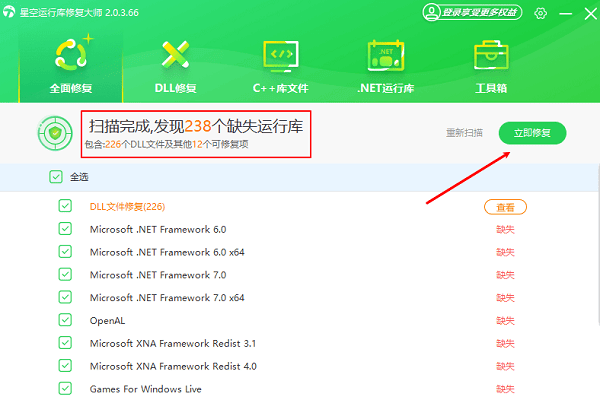Click title text 星空运行库修复大师 2.0.3.66
Screen dimensions: 600x400
(x=79, y=12)
